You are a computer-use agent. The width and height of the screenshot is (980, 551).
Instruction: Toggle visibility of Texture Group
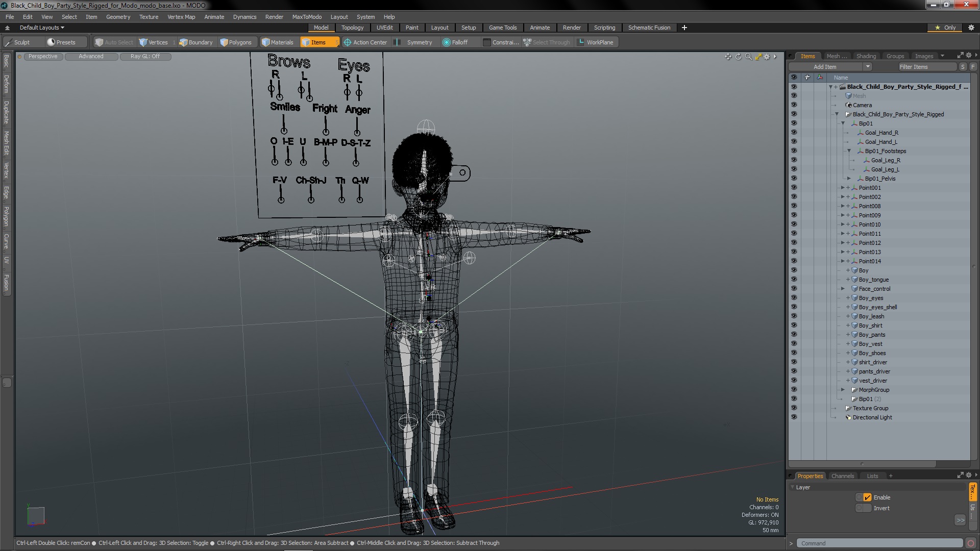(794, 408)
